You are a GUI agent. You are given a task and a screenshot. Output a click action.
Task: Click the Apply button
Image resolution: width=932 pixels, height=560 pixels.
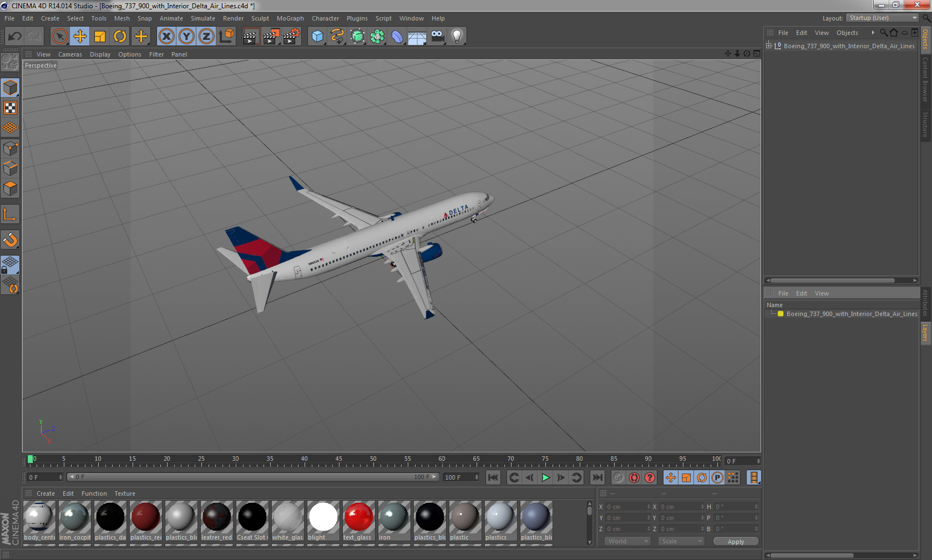pos(736,542)
